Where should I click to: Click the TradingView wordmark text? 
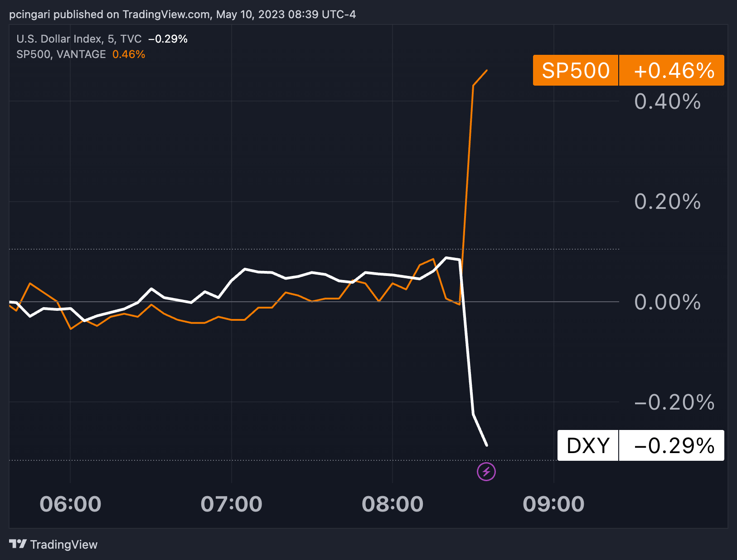[x=64, y=544]
